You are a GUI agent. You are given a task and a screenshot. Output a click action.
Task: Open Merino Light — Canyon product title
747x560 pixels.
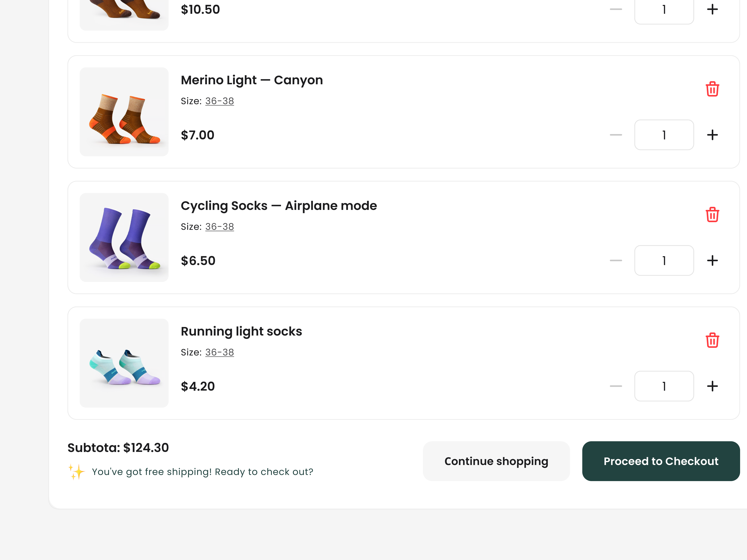[x=252, y=80]
